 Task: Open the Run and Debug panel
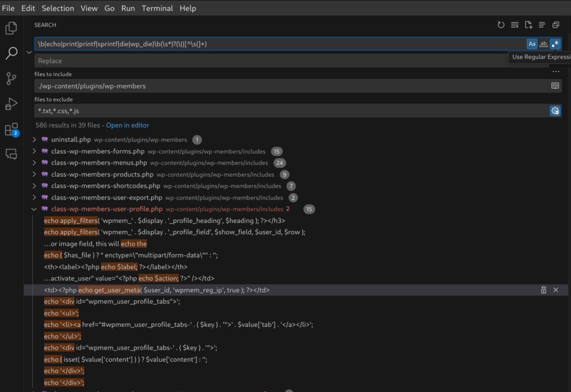click(x=11, y=104)
